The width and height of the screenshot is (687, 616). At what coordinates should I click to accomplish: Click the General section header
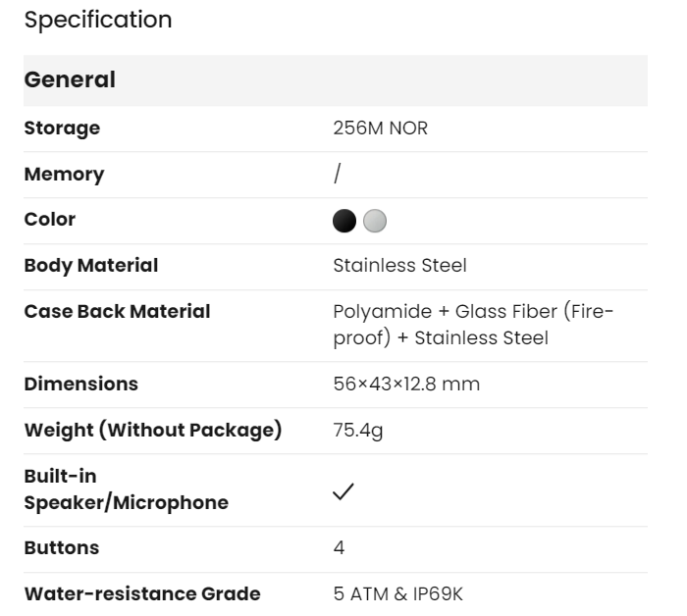click(70, 80)
